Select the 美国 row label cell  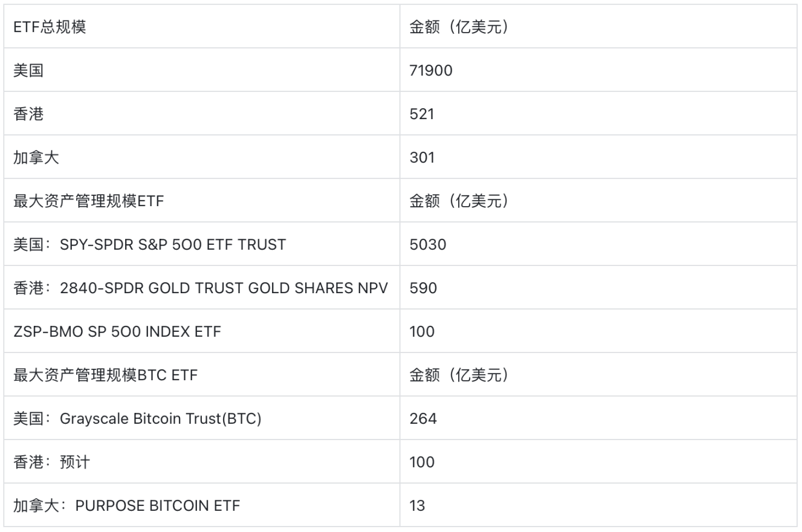[x=28, y=71]
